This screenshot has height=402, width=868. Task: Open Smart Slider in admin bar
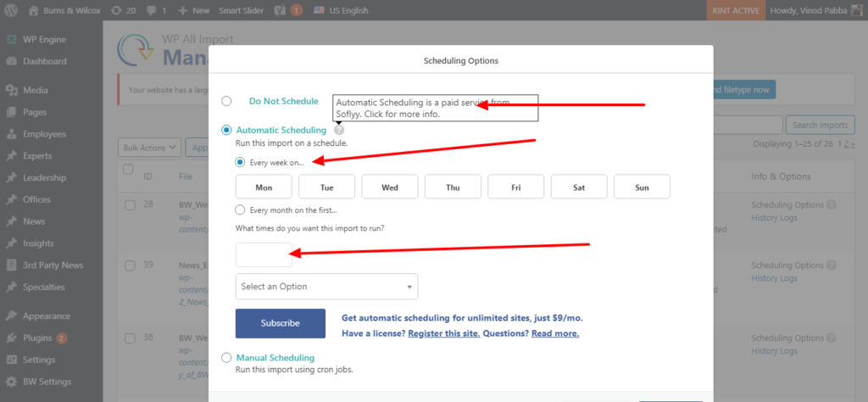[x=242, y=10]
